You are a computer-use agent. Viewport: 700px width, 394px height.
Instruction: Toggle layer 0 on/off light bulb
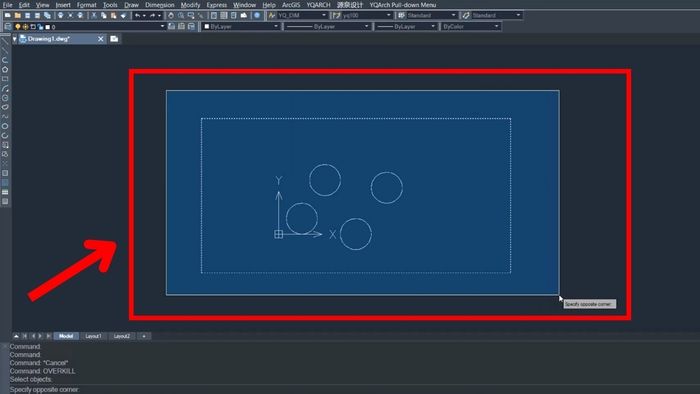pyautogui.click(x=18, y=27)
